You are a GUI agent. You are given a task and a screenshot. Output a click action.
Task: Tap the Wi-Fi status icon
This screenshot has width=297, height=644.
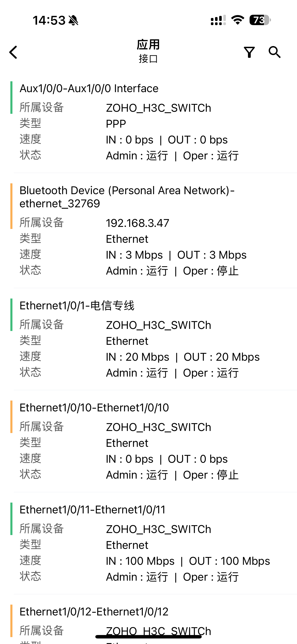(x=238, y=20)
